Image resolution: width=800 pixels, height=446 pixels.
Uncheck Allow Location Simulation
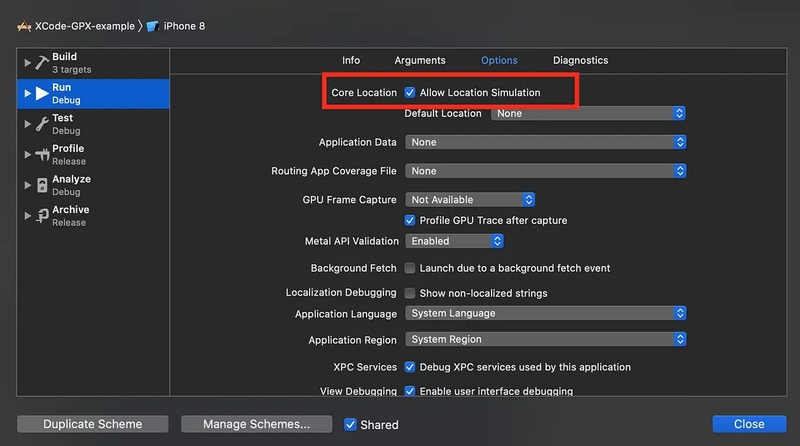click(x=410, y=92)
